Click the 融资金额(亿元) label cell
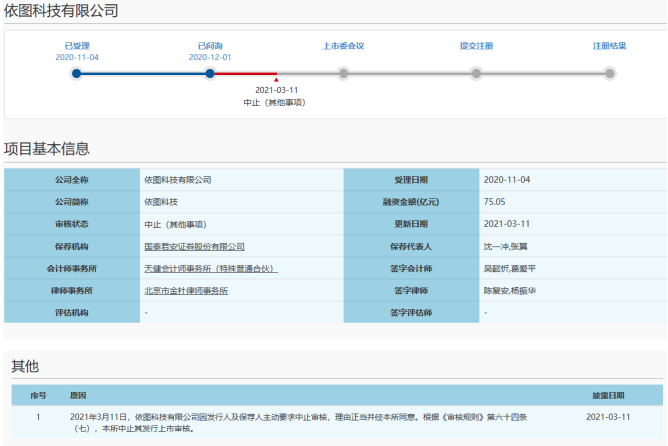Image resolution: width=668 pixels, height=446 pixels. [411, 202]
